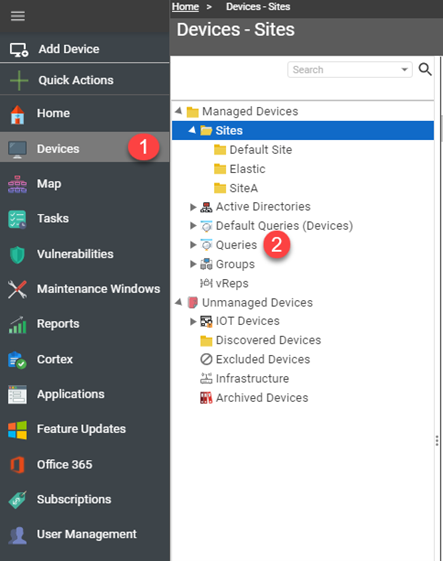
Task: Click the search magnifier icon
Action: 425,69
